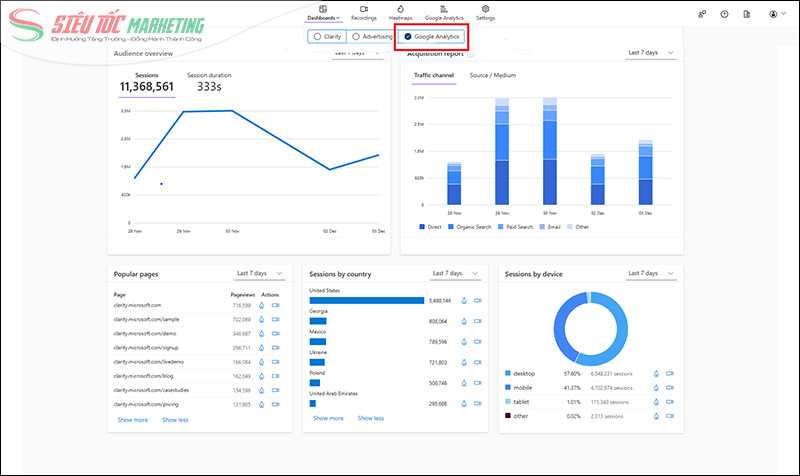The height and width of the screenshot is (476, 800).
Task: Select the Session duration metric
Action: (209, 83)
